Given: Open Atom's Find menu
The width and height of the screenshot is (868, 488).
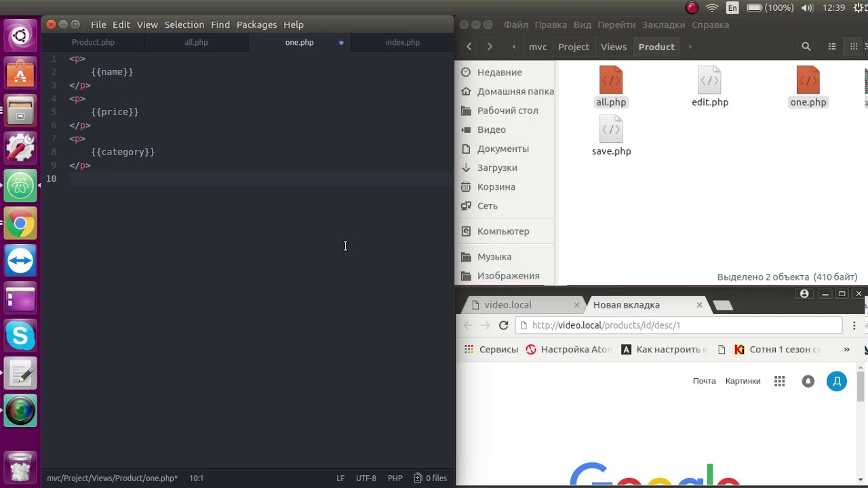Looking at the screenshot, I should (x=220, y=24).
